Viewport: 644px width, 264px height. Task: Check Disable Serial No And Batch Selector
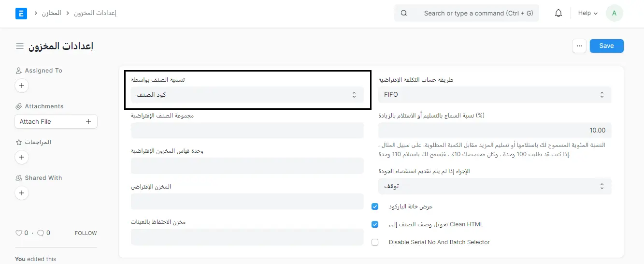(375, 242)
